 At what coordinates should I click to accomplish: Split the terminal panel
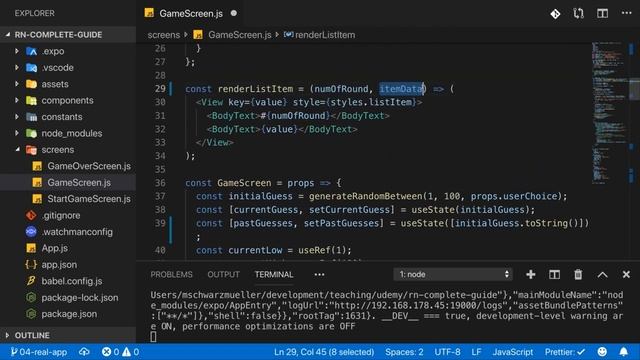click(x=554, y=274)
